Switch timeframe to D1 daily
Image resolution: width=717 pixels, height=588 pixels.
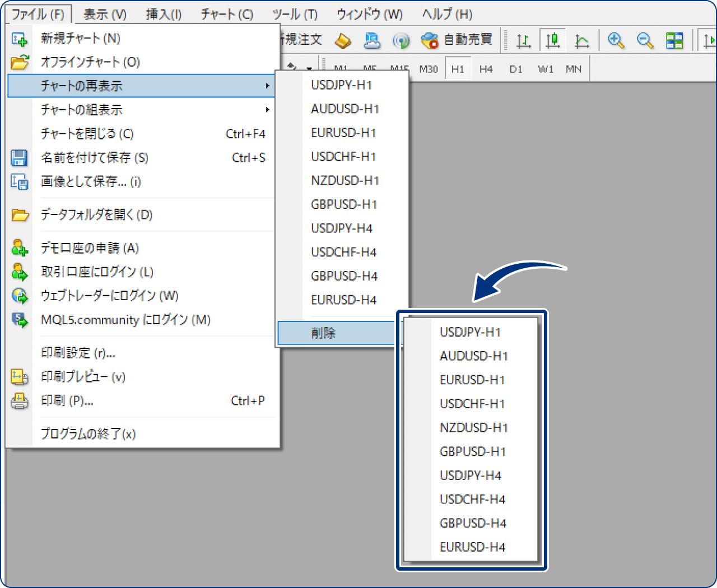point(515,68)
